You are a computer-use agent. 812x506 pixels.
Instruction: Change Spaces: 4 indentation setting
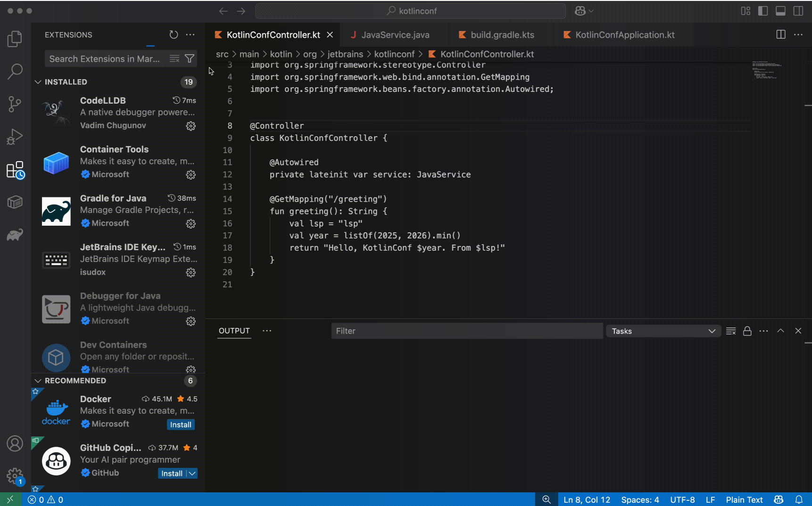(x=640, y=499)
